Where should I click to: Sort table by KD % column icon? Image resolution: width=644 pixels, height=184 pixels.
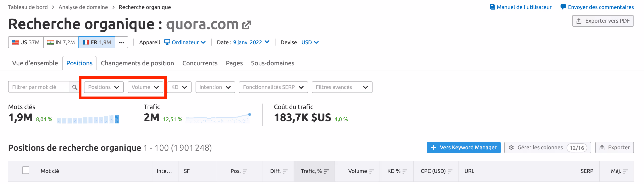click(x=405, y=171)
